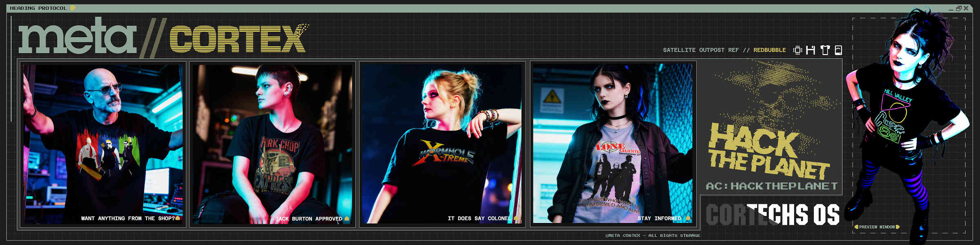Click the right arrow beside PREVIEW WINDOW
The height and width of the screenshot is (245, 980).
tap(898, 227)
